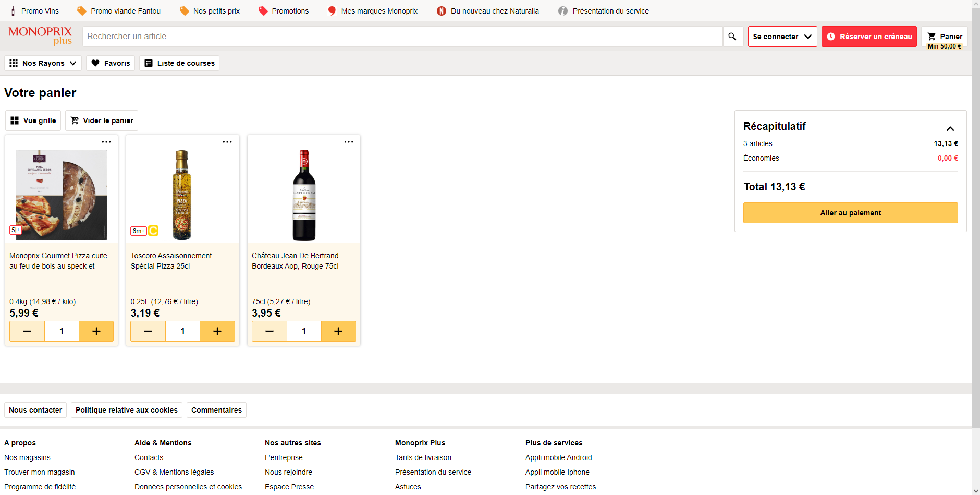Open Appli mobile Android link

(x=559, y=457)
